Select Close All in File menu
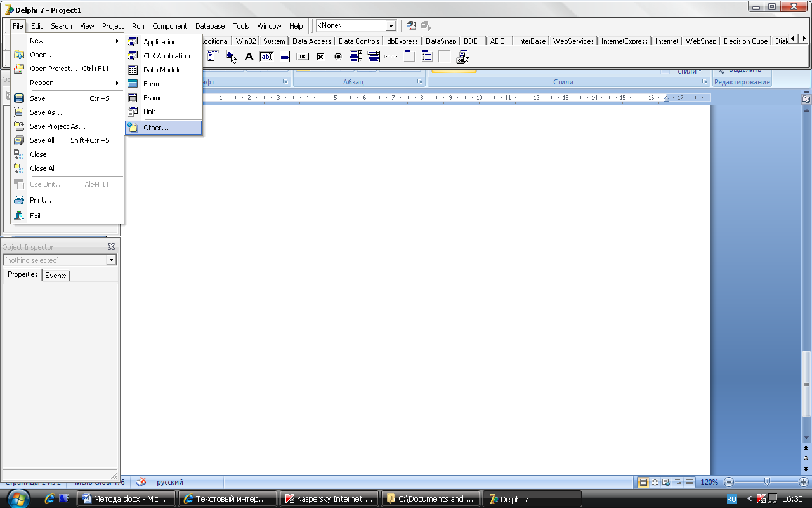The width and height of the screenshot is (812, 508). pyautogui.click(x=67, y=168)
